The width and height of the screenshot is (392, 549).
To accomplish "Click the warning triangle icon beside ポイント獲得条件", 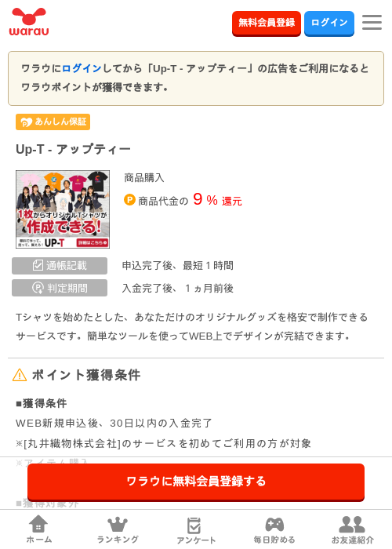I will [x=20, y=375].
